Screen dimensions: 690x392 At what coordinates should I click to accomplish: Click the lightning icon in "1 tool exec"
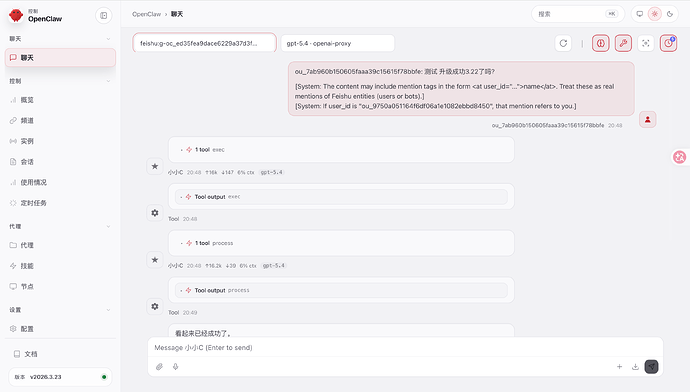click(x=189, y=150)
